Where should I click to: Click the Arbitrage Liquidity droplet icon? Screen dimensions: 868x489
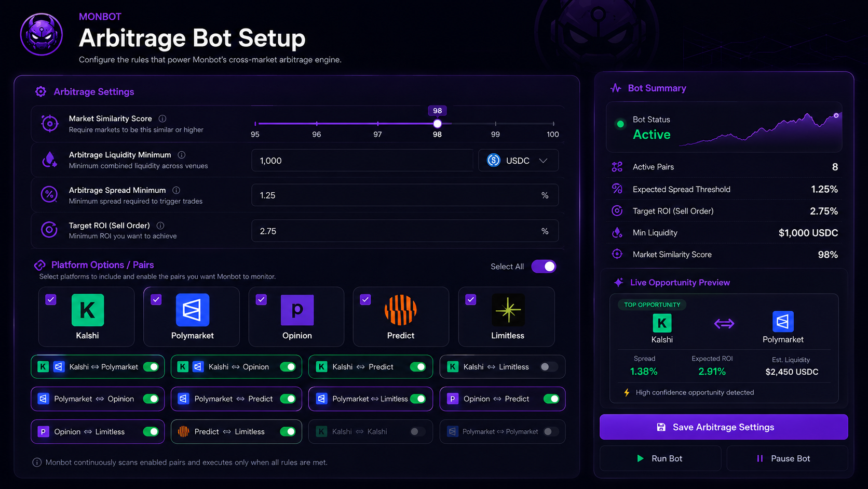click(x=49, y=160)
